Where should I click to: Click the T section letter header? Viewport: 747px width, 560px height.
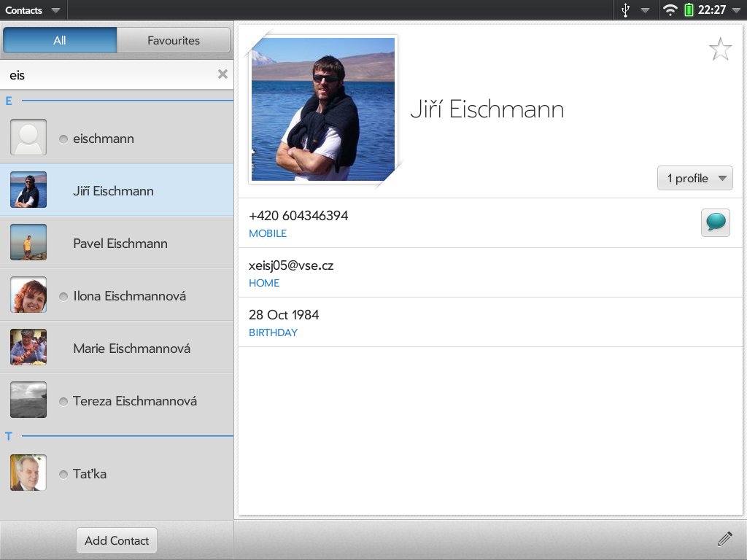click(x=9, y=436)
